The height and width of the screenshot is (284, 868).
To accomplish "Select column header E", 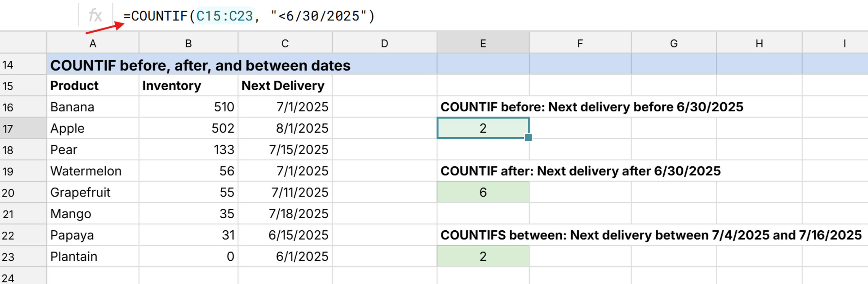I will click(483, 43).
